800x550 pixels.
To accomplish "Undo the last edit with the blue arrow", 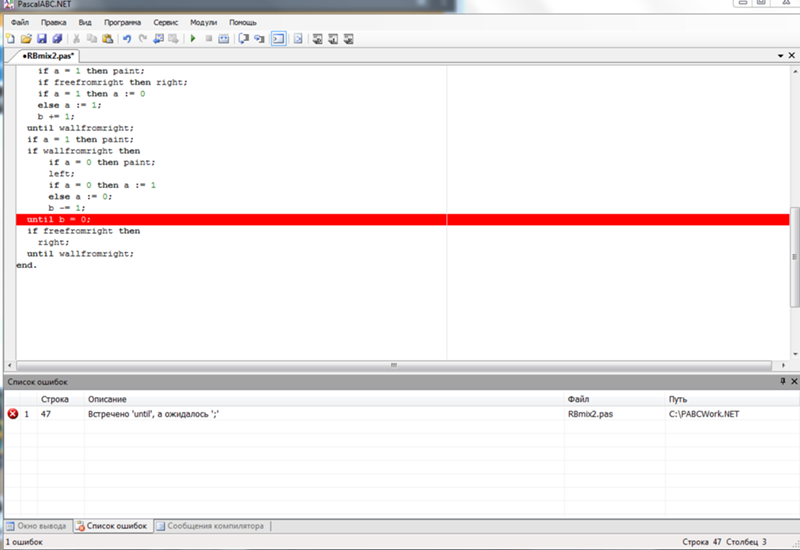I will tap(127, 39).
